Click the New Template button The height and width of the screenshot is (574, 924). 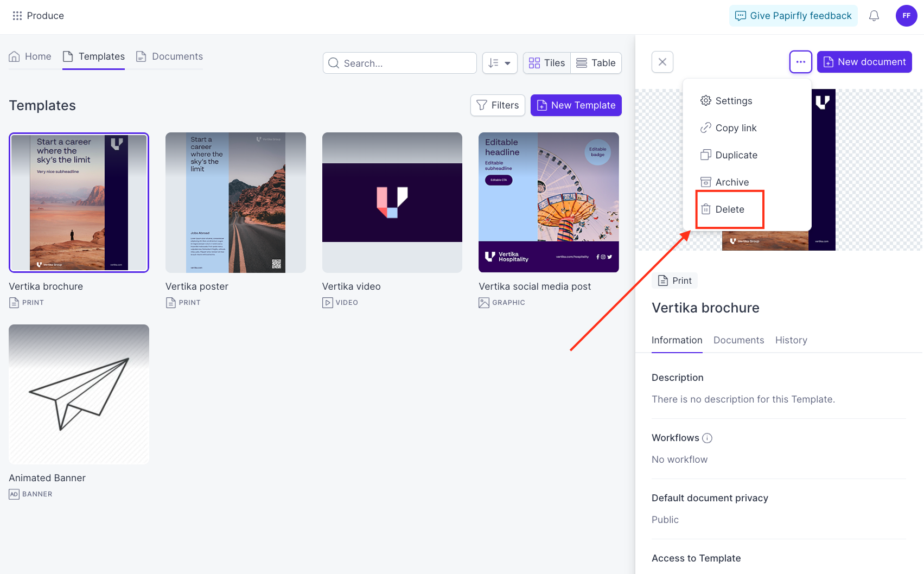coord(576,105)
